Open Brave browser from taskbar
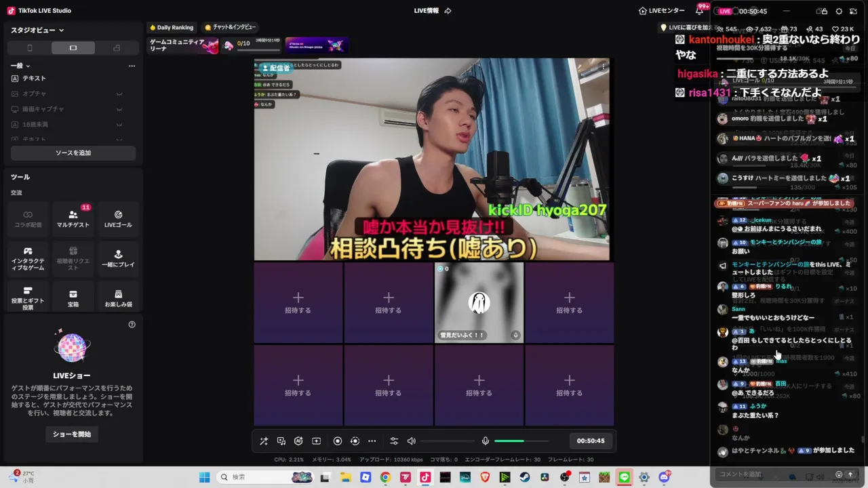The width and height of the screenshot is (868, 488). click(485, 477)
